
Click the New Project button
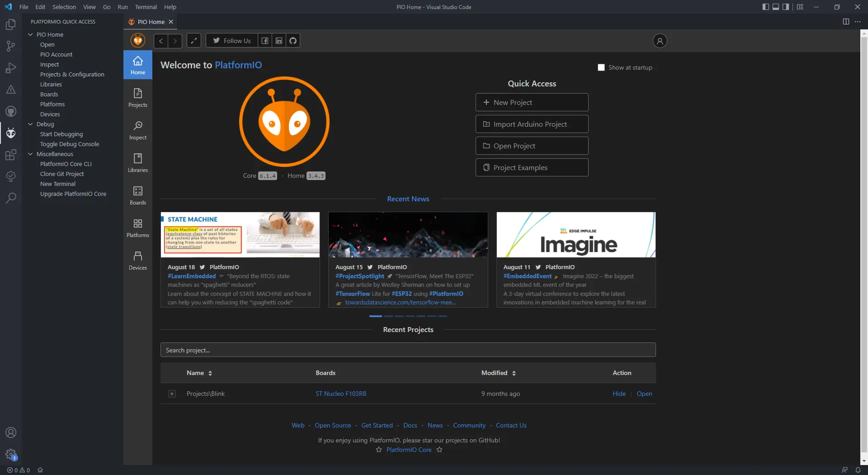532,102
